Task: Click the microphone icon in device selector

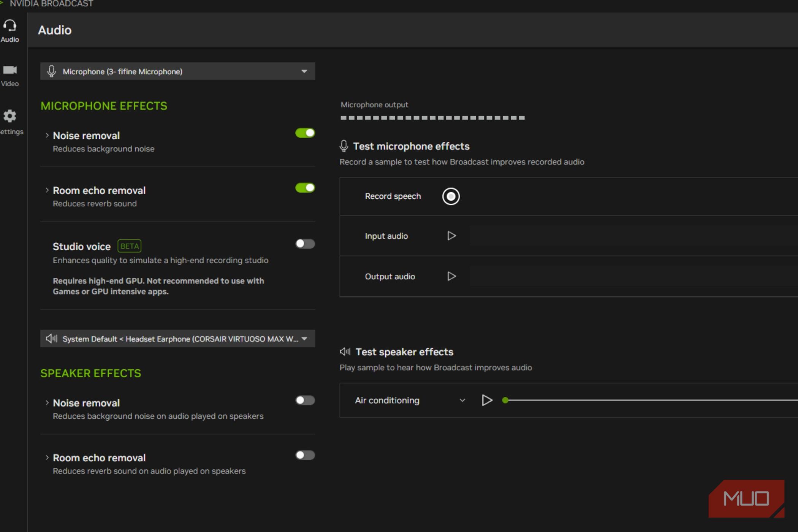Action: [x=52, y=71]
